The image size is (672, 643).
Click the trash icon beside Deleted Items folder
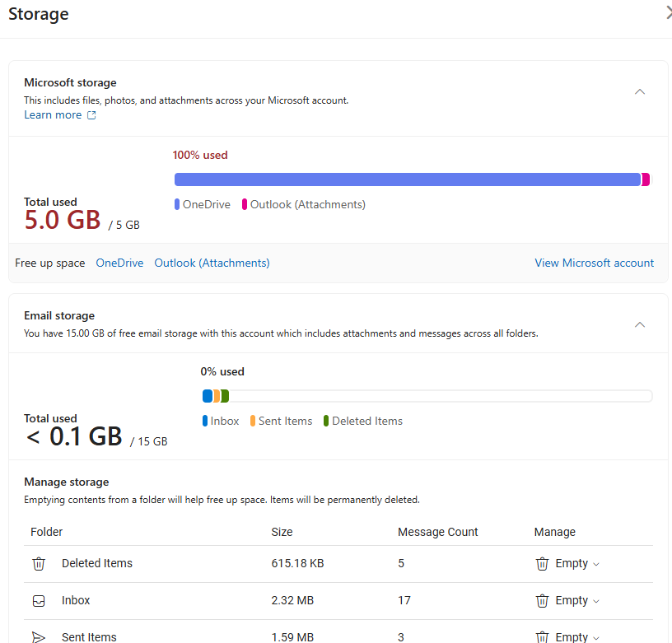pos(38,563)
